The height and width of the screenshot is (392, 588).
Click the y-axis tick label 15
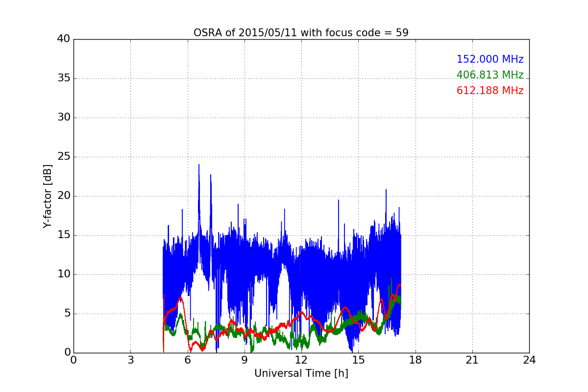(64, 235)
